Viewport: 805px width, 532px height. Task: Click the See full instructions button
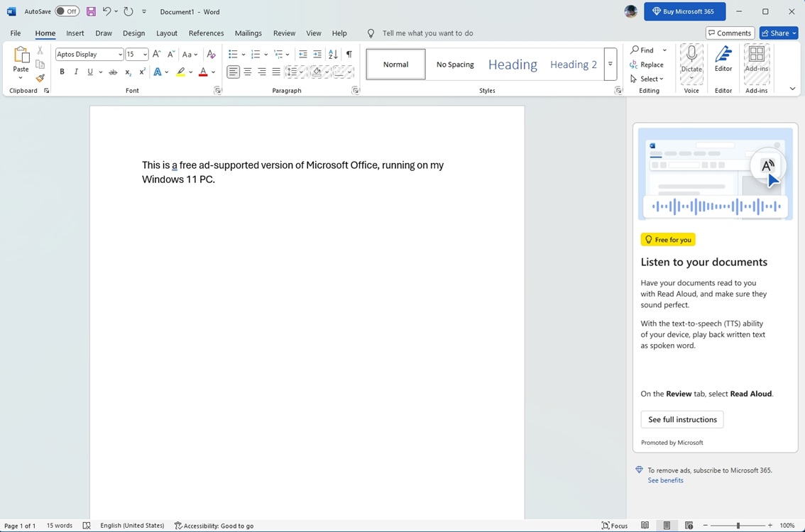[681, 419]
